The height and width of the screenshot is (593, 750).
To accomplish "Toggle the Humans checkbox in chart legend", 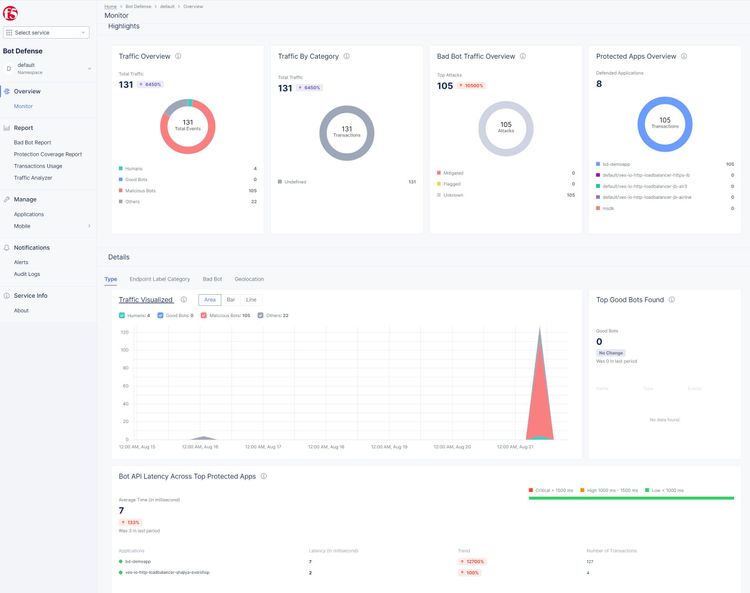I will coord(122,316).
